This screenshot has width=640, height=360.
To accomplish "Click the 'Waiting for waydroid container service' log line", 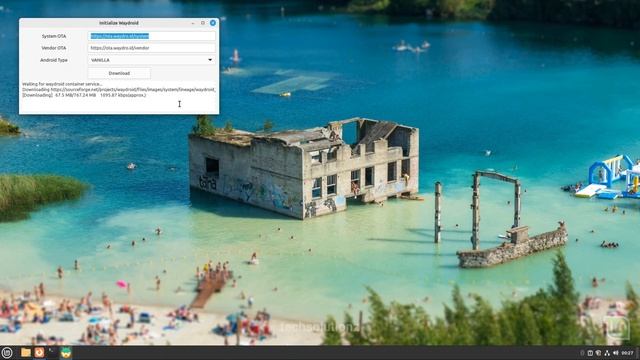I will pos(62,84).
